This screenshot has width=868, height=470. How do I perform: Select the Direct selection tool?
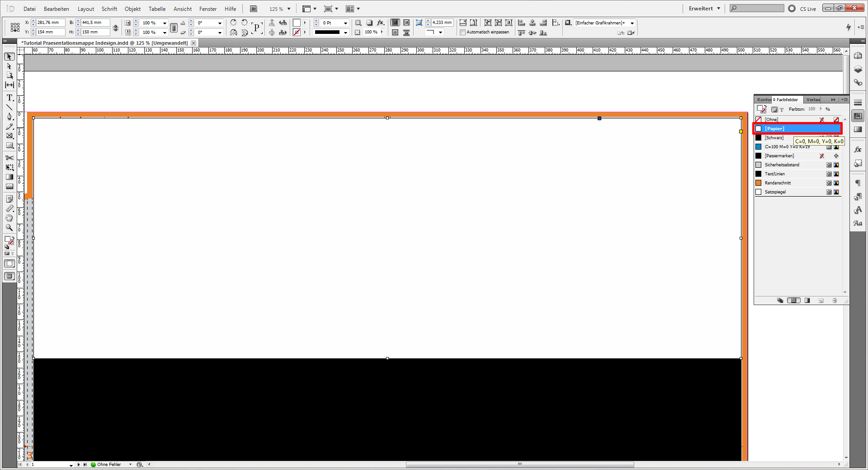(9, 66)
